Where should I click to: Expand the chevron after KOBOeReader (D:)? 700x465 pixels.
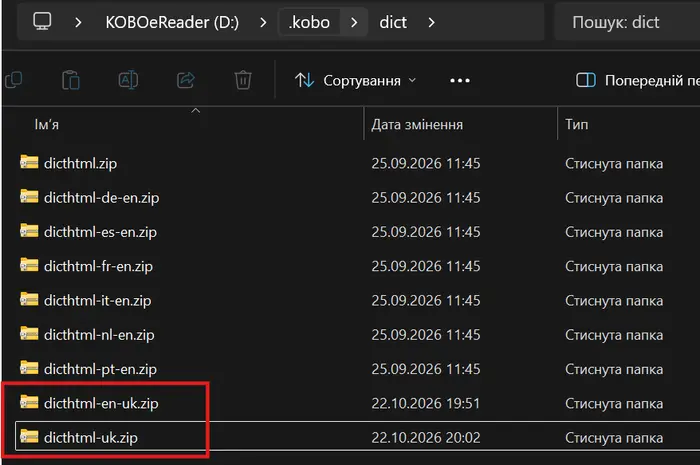click(263, 22)
